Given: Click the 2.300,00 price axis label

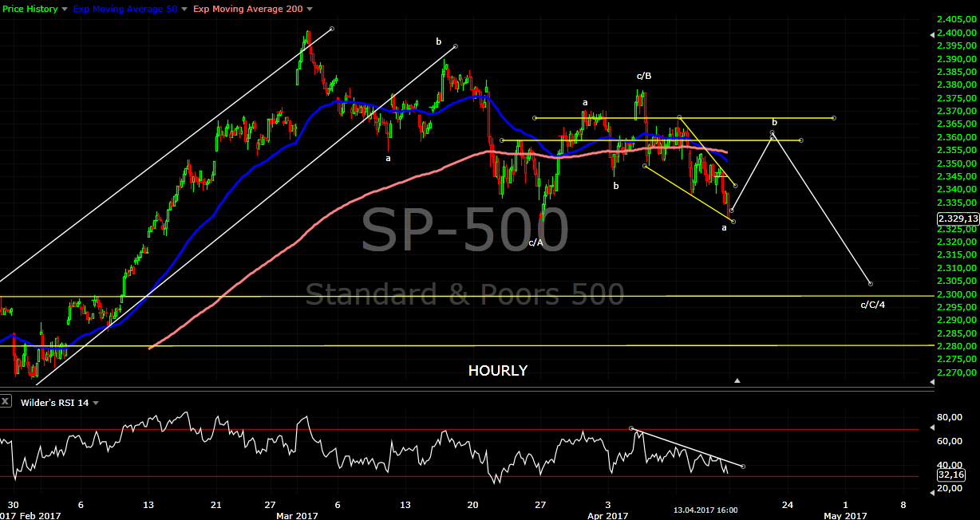Looking at the screenshot, I should click(x=957, y=294).
